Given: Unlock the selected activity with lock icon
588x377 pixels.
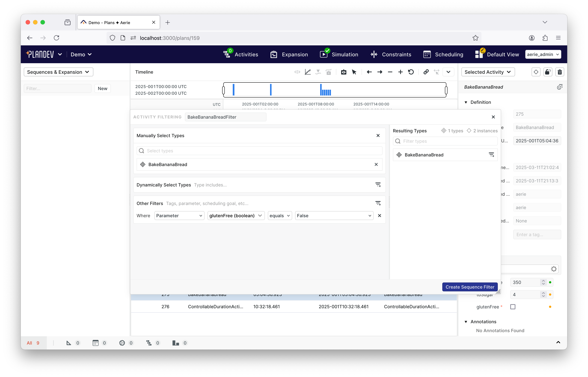Looking at the screenshot, I should point(548,72).
